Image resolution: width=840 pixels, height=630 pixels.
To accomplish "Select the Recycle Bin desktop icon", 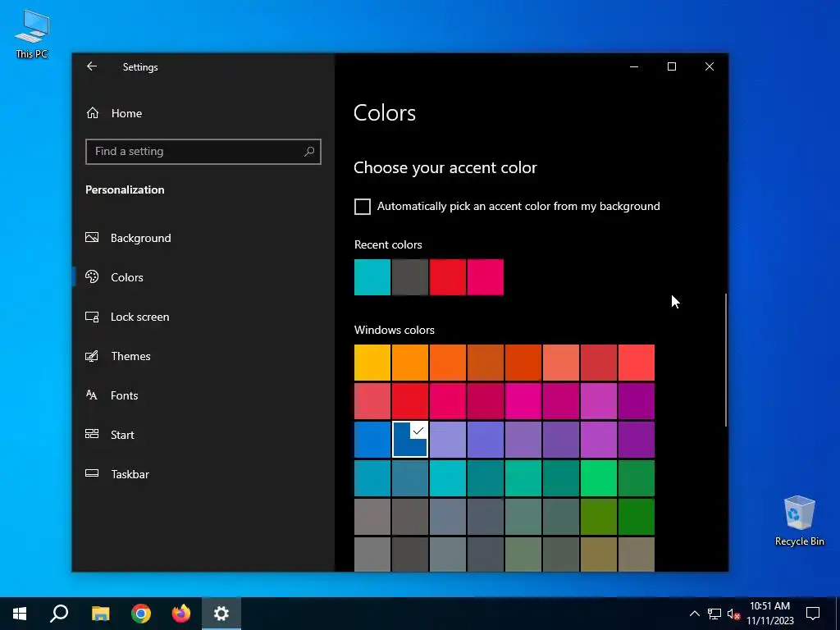I will coord(799,521).
